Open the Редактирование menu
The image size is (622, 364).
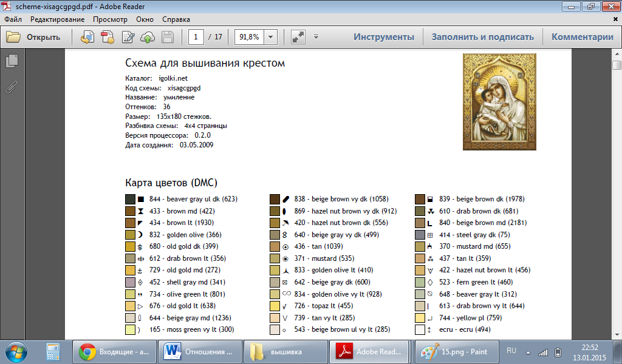(x=57, y=19)
